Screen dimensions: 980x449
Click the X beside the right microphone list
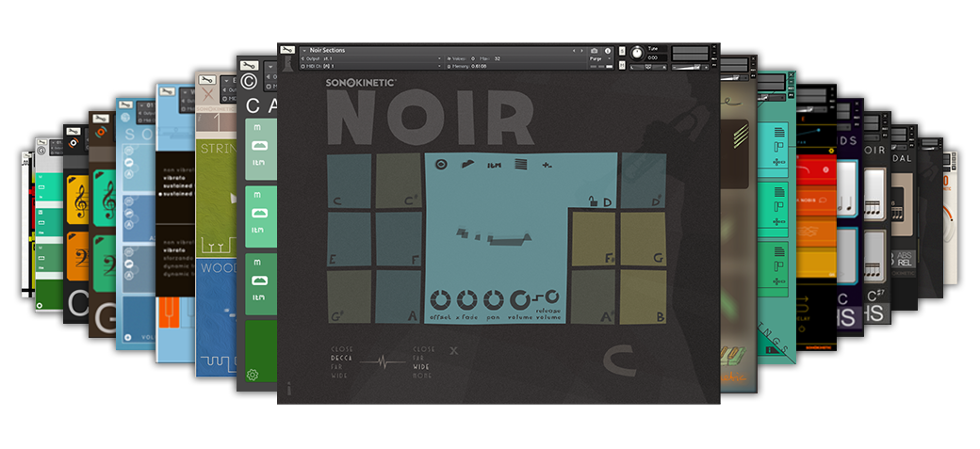pos(454,351)
